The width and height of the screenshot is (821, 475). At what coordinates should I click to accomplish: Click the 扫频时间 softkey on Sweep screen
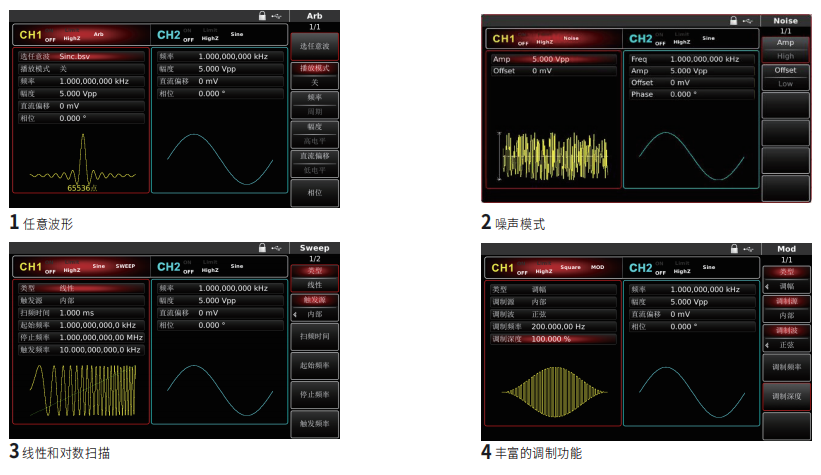pos(315,337)
